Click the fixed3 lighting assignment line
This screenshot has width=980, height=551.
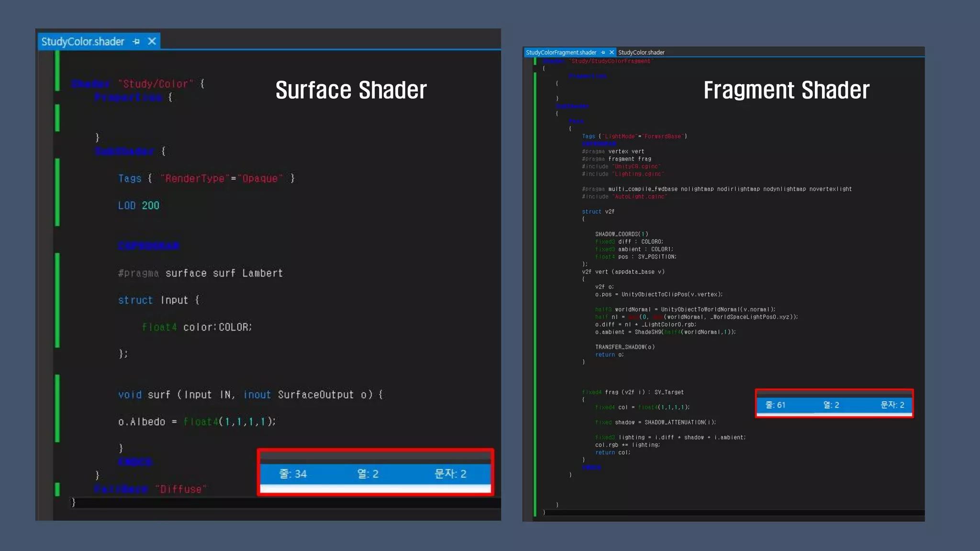point(670,438)
